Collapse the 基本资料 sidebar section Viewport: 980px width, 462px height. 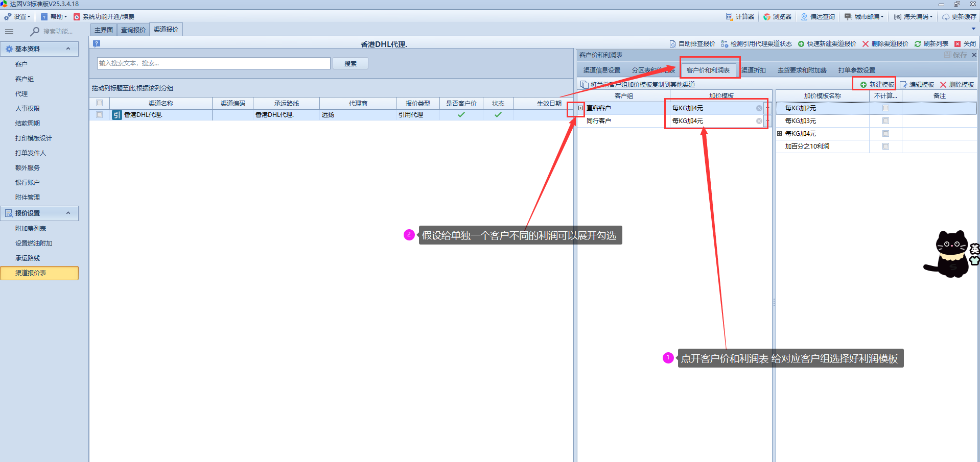coord(68,49)
